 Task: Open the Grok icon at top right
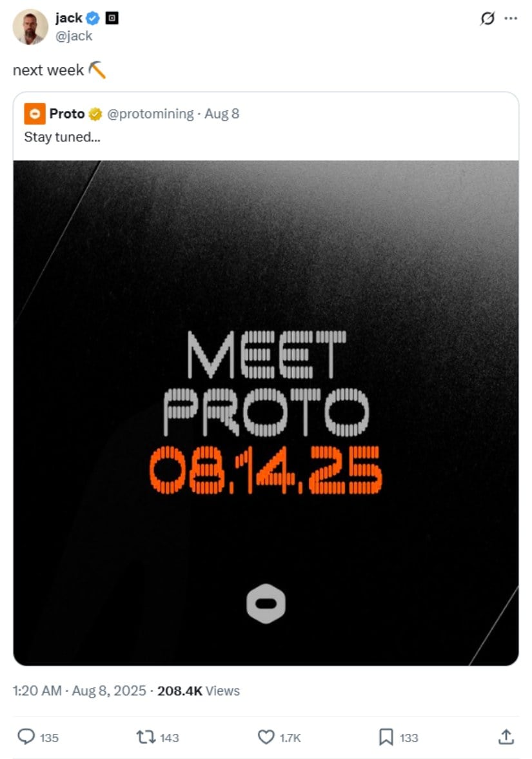point(487,18)
